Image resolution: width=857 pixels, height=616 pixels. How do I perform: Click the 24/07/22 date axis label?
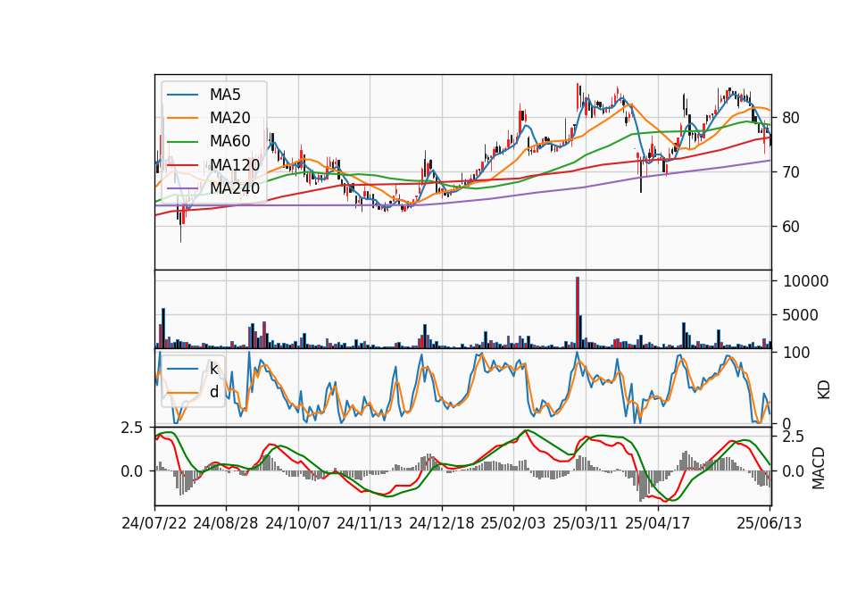tap(154, 523)
